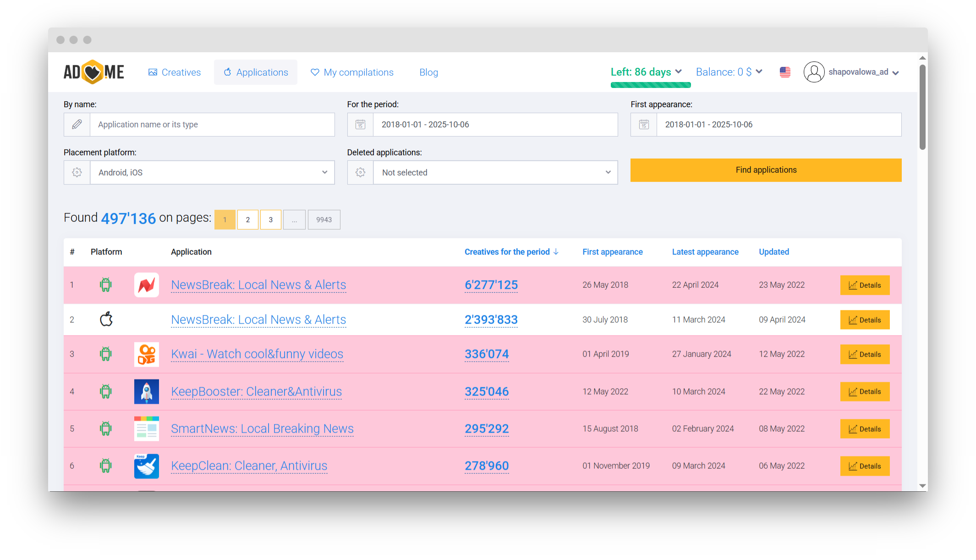Click the KeepBooster rocket app icon
The width and height of the screenshot is (976, 560).
[146, 391]
